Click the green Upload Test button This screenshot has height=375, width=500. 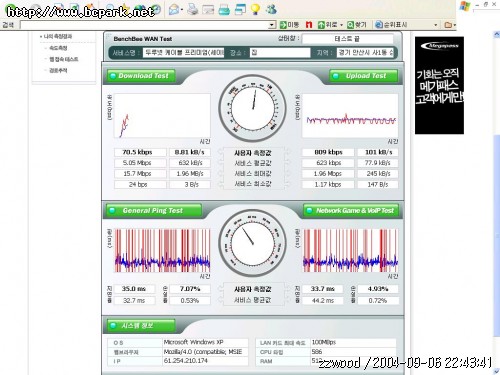click(x=364, y=76)
